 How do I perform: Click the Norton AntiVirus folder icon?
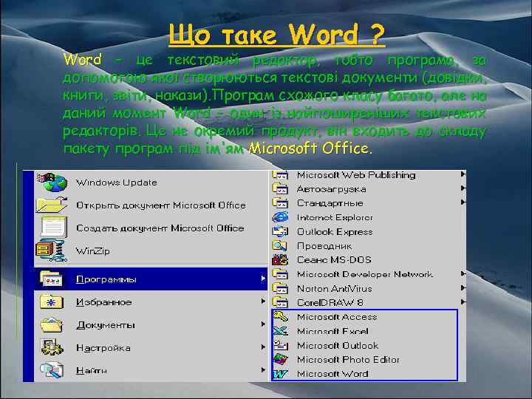[x=280, y=288]
